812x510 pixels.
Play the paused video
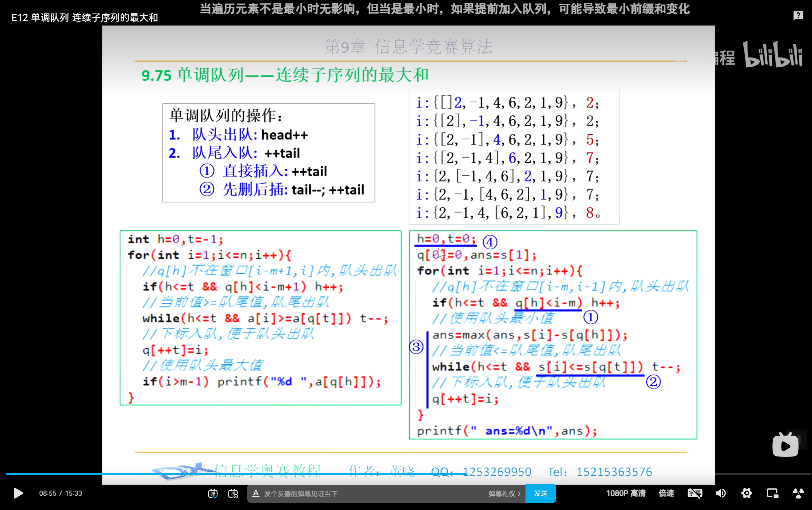coord(18,493)
